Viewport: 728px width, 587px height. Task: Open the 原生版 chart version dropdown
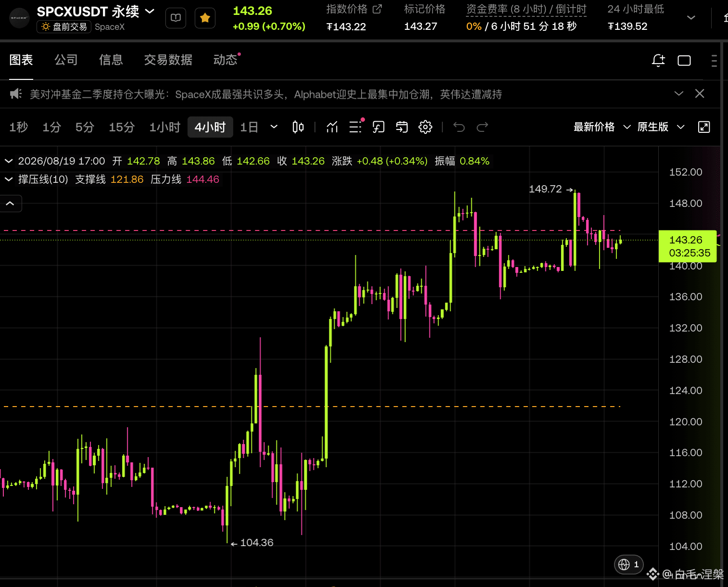click(x=661, y=127)
